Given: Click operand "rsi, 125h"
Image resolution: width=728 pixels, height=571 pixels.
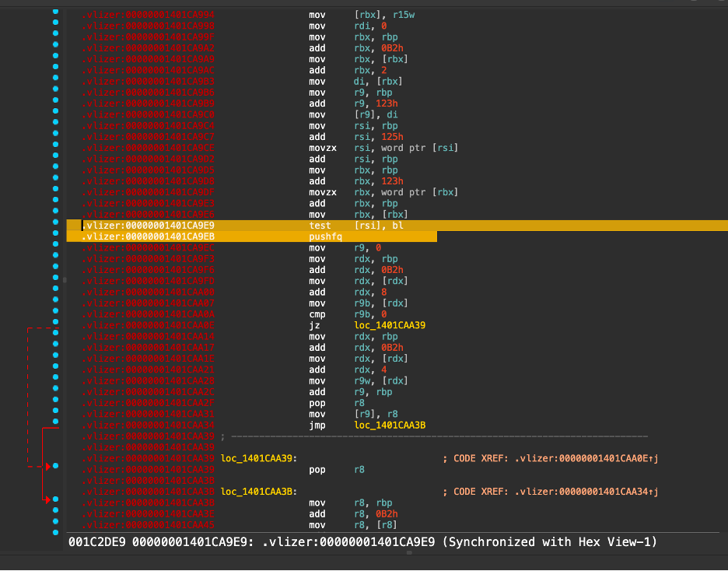Looking at the screenshot, I should click(x=379, y=137).
